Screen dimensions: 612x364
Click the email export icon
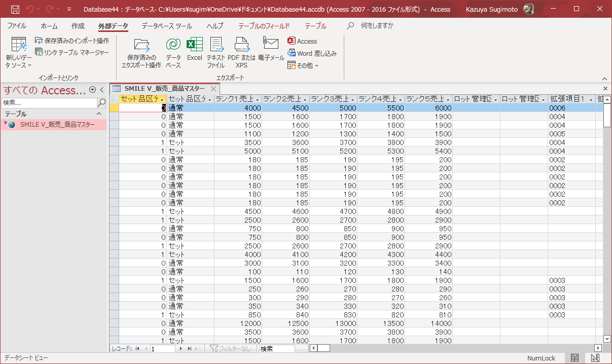coord(271,50)
